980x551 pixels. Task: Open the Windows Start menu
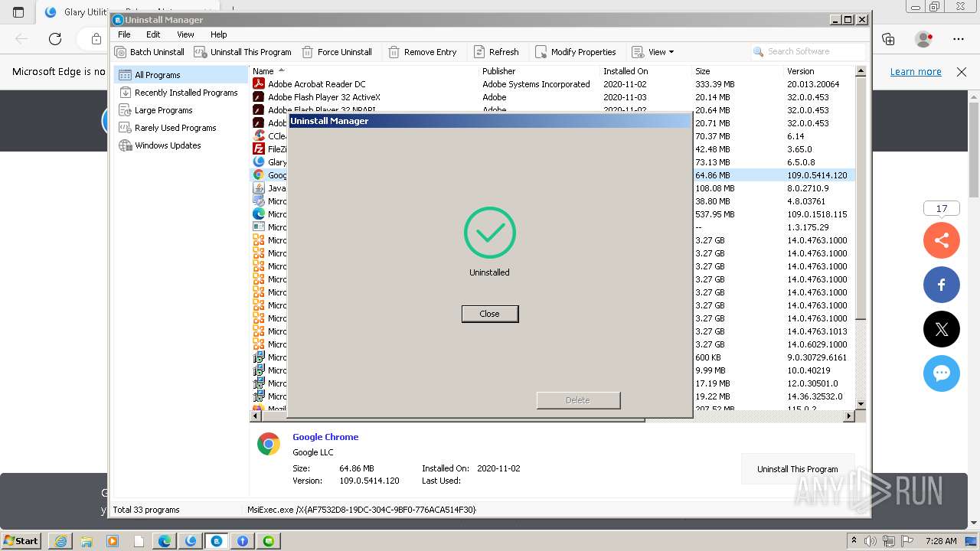[x=21, y=541]
